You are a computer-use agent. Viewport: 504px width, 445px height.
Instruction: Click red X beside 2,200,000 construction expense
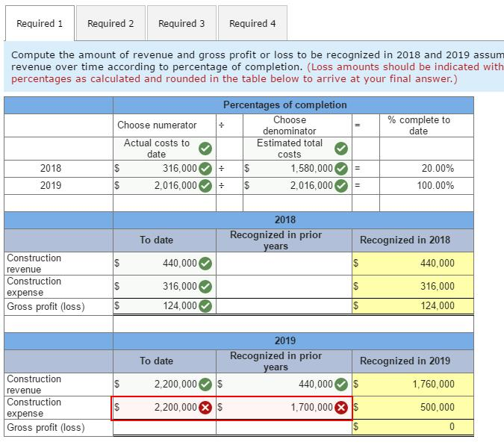tap(205, 408)
